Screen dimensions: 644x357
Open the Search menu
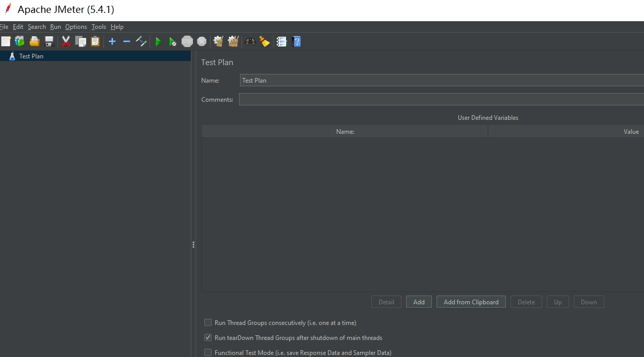coord(37,27)
